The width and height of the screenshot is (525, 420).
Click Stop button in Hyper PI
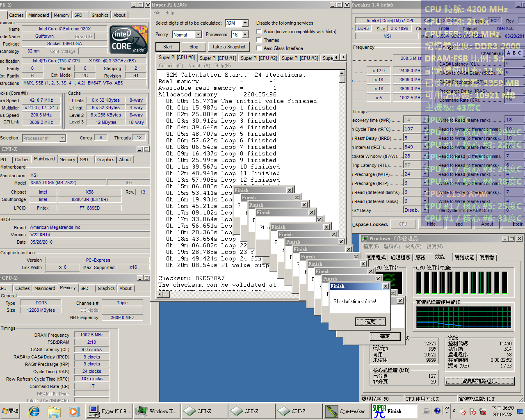(x=194, y=47)
